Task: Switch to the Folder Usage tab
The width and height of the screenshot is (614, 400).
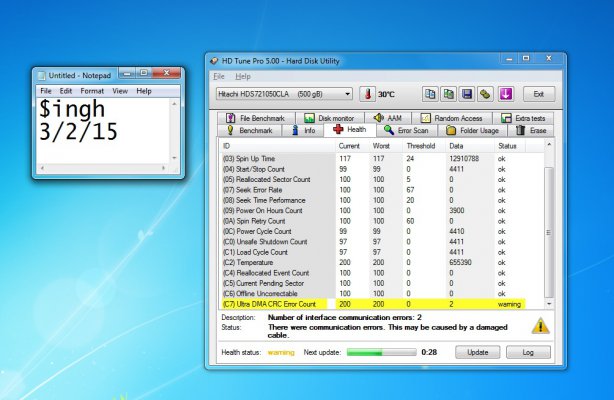Action: point(473,130)
